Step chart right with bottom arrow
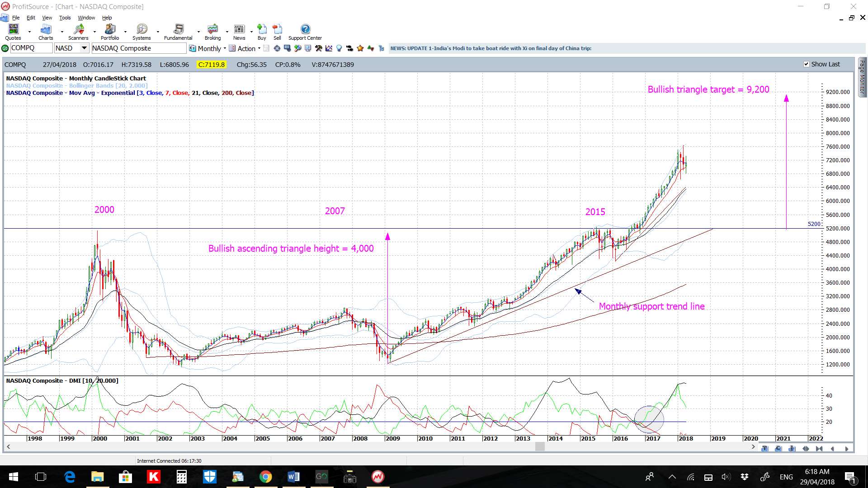The width and height of the screenshot is (868, 488). click(846, 448)
